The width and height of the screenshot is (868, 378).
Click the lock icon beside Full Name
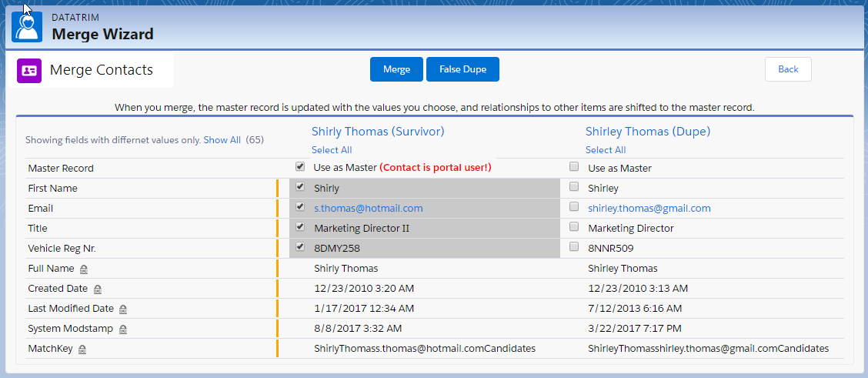point(84,269)
